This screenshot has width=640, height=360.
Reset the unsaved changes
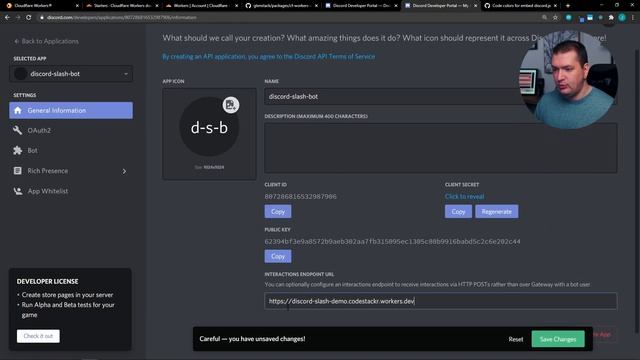tap(516, 339)
